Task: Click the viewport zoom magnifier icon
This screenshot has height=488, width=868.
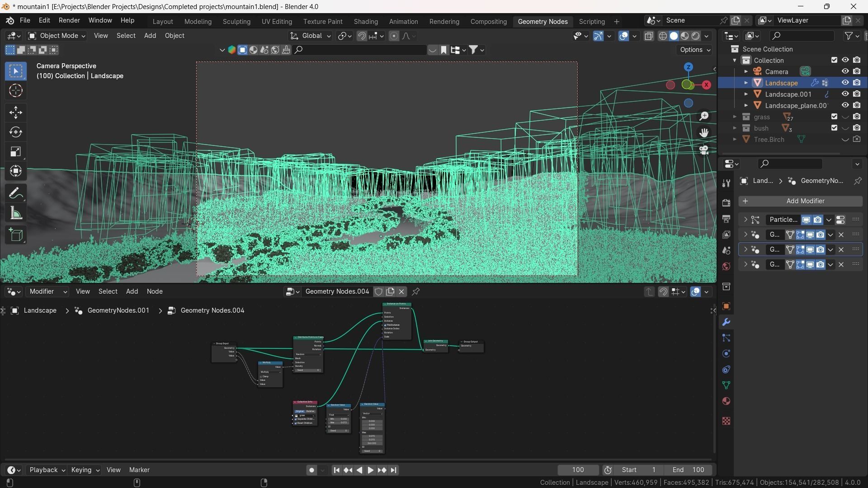Action: pyautogui.click(x=704, y=116)
